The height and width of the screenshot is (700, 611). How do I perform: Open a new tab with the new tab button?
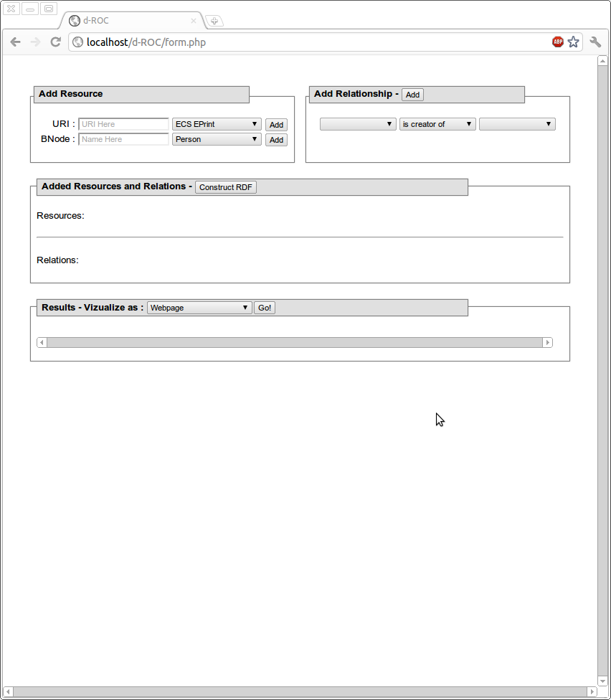[214, 21]
